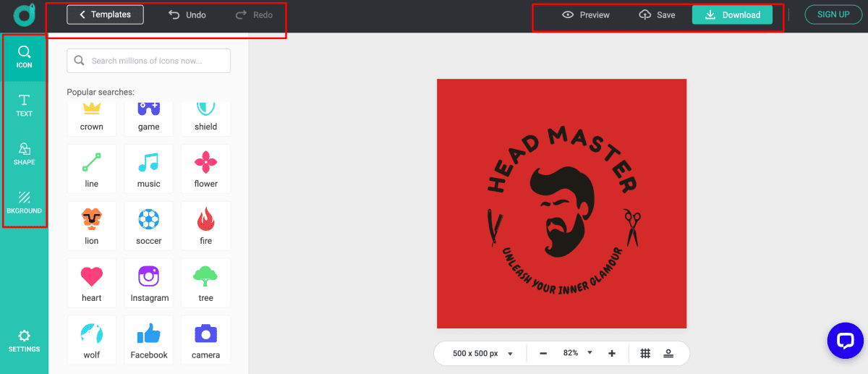The height and width of the screenshot is (374, 868).
Task: Open the Bkground tool panel
Action: click(25, 203)
